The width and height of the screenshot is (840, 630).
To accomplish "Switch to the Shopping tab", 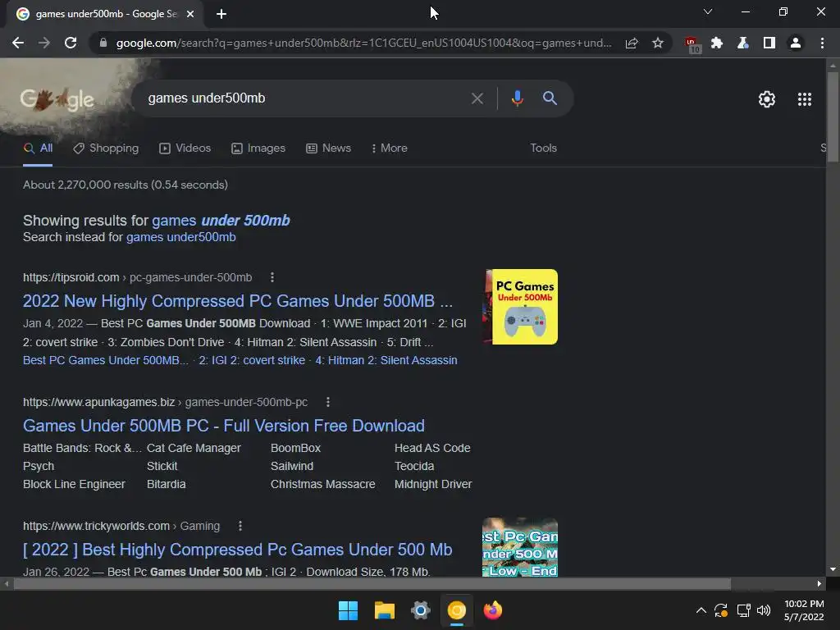I will click(106, 148).
